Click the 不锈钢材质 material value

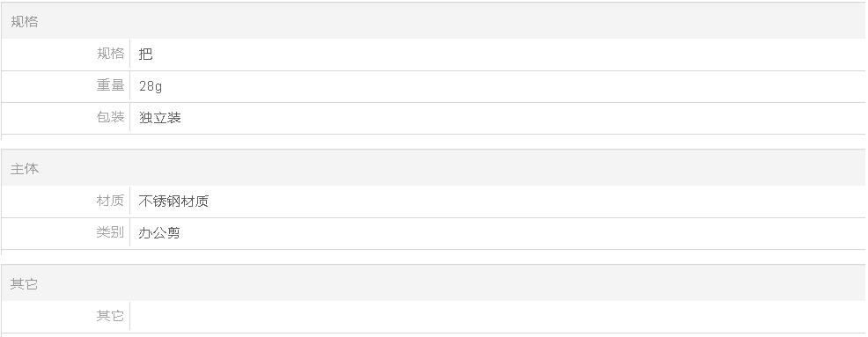[x=173, y=201]
